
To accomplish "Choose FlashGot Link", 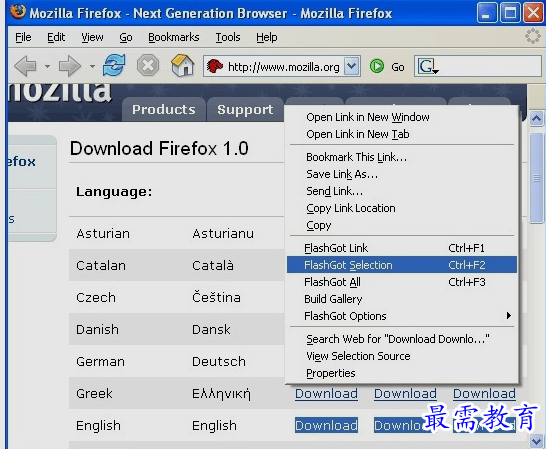I will (x=401, y=248).
